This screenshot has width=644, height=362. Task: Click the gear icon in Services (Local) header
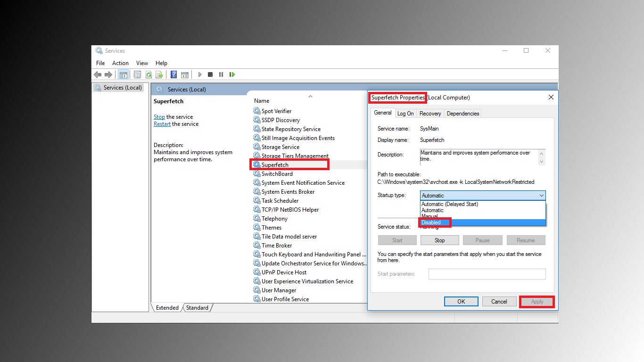(159, 89)
